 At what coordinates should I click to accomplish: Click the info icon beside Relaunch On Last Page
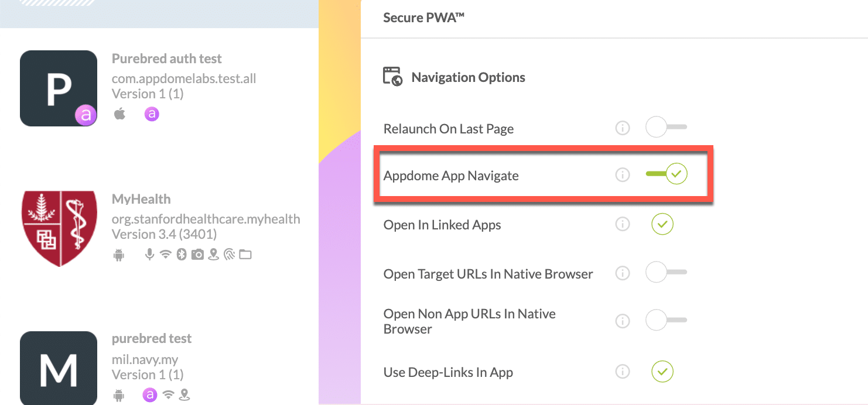pyautogui.click(x=623, y=127)
